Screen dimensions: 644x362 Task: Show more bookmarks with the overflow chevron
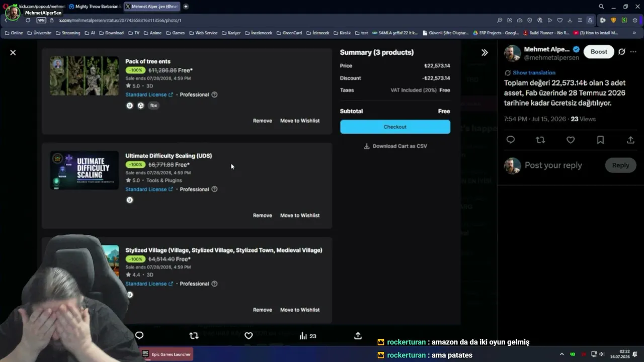(634, 33)
